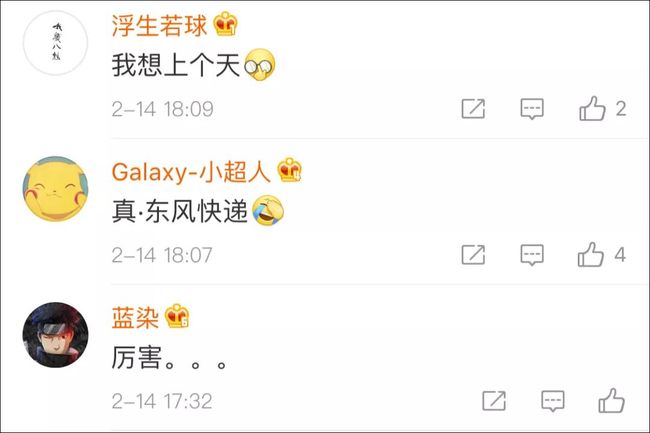Repost the Galaxy-小超人 comment via share icon
This screenshot has width=650, height=433.
pyautogui.click(x=473, y=254)
